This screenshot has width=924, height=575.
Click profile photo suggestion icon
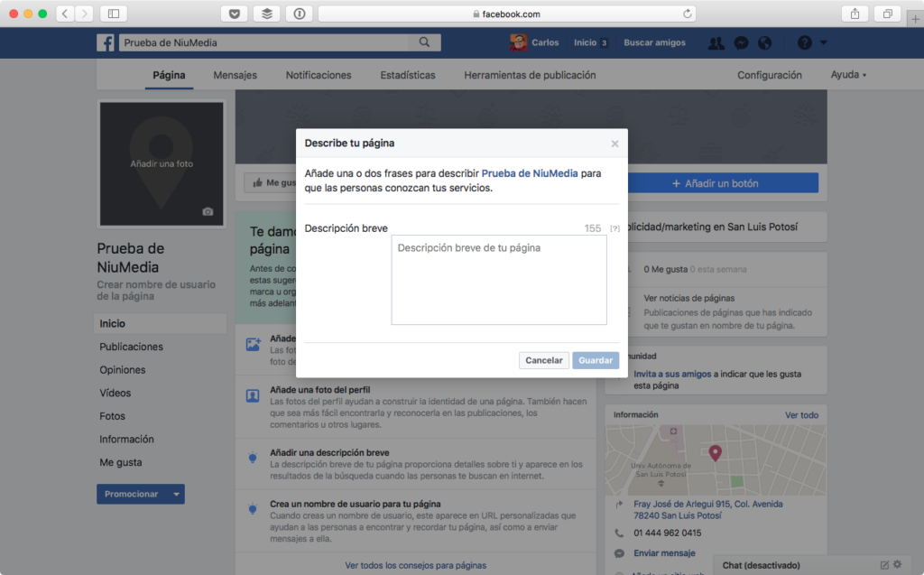coord(253,395)
